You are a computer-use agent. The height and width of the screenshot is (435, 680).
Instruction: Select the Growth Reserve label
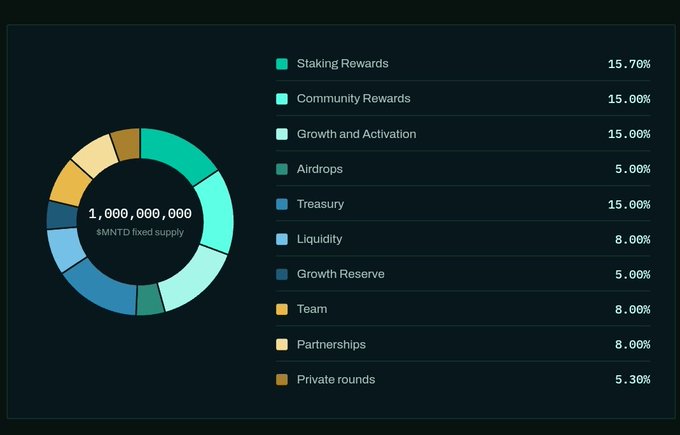[340, 274]
